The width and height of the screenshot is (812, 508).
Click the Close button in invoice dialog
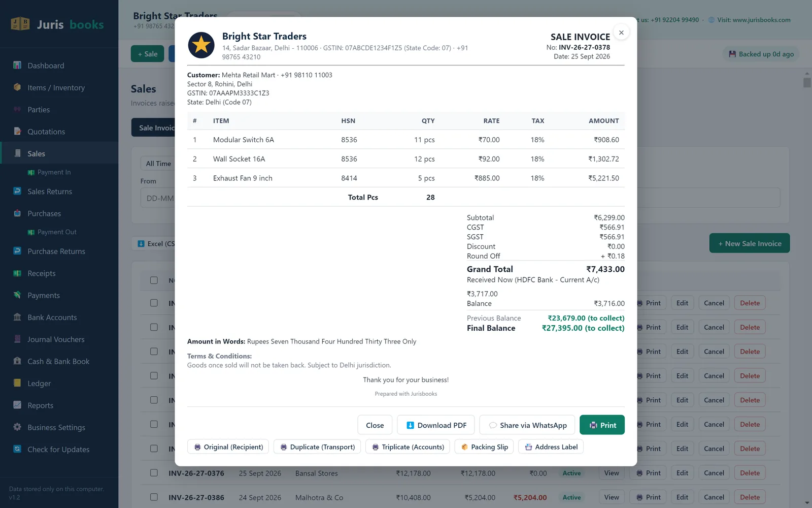click(x=375, y=425)
